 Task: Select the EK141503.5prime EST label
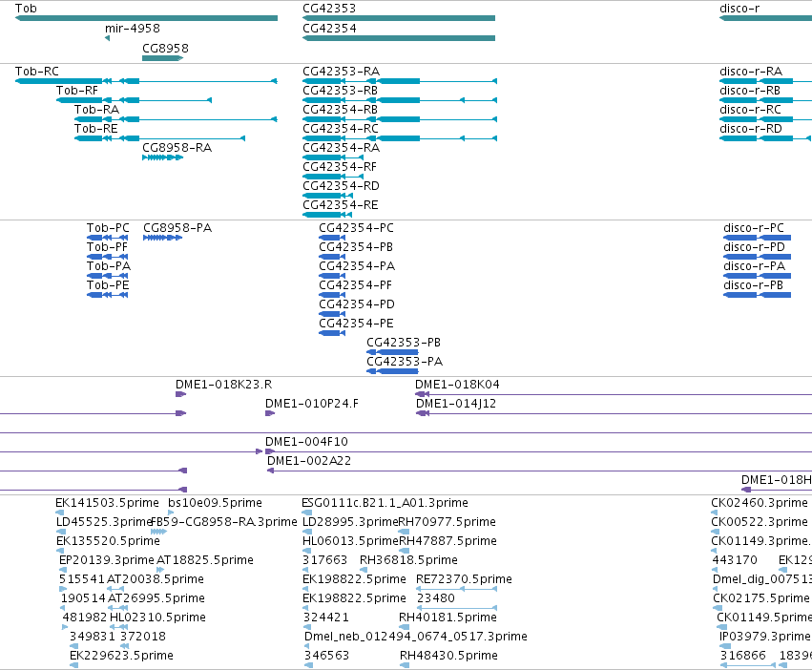(x=107, y=503)
